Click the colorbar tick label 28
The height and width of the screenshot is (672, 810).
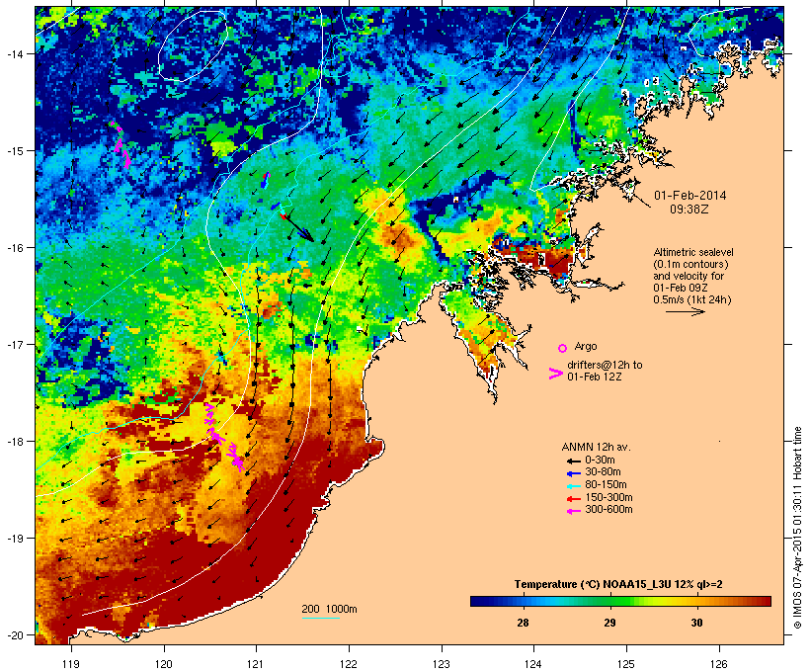click(x=523, y=623)
